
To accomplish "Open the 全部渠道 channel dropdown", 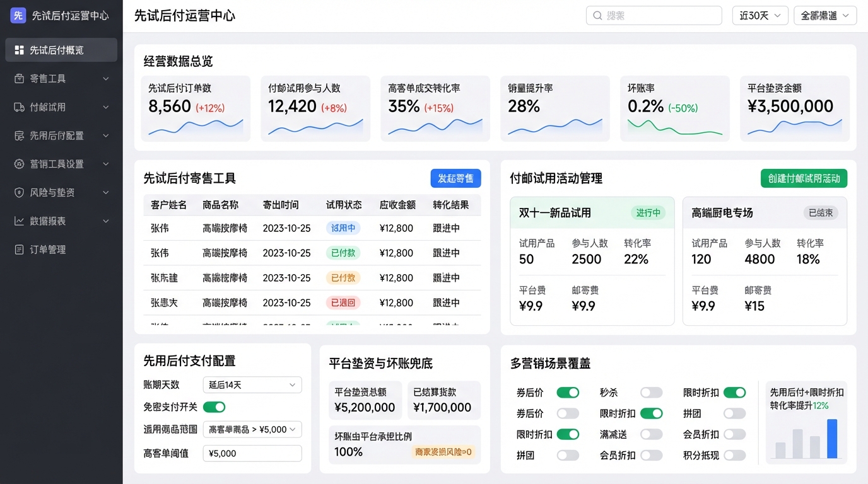I will (x=824, y=16).
